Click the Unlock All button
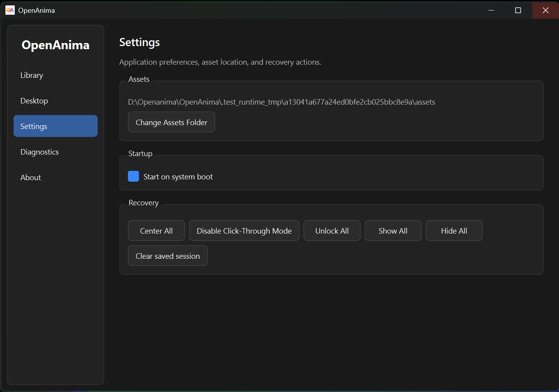 click(332, 230)
